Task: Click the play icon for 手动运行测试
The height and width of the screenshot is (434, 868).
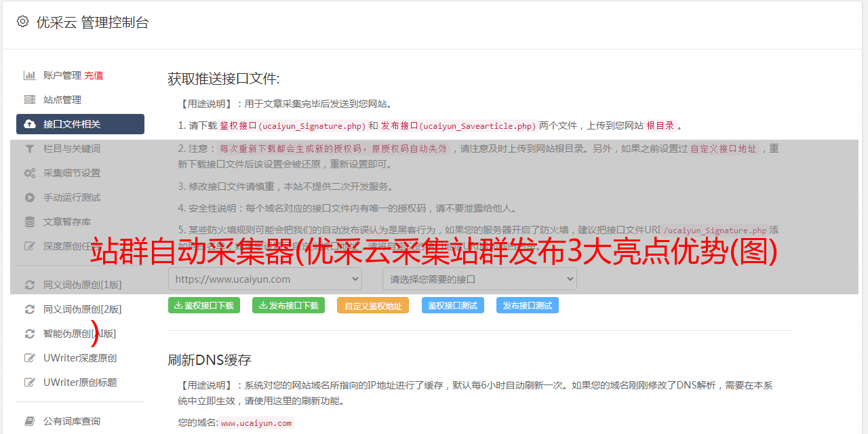Action: pos(30,197)
